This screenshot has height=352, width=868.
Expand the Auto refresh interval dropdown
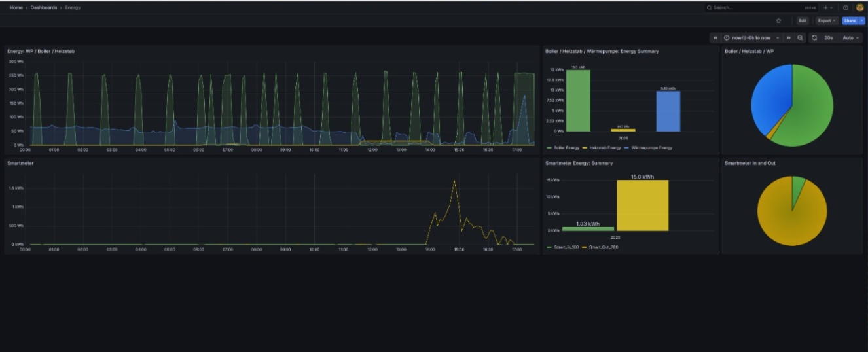(850, 38)
